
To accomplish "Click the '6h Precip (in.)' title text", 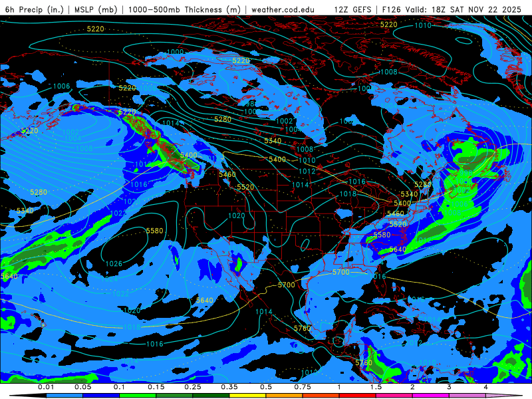I will coord(35,9).
